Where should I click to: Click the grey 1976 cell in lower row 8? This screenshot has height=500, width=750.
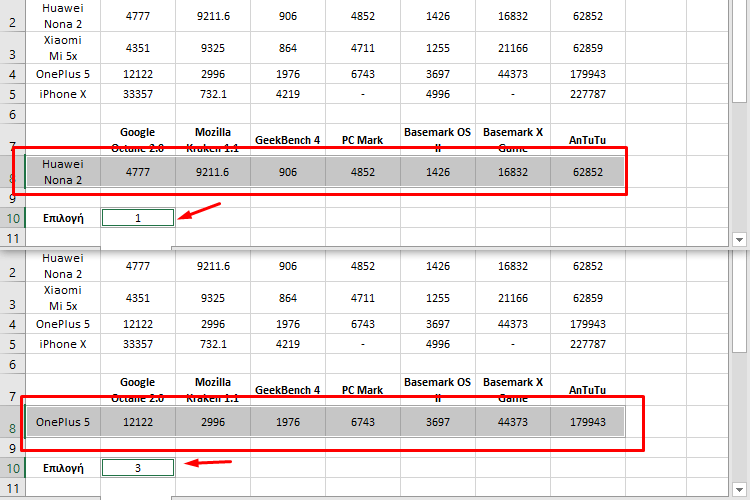pyautogui.click(x=288, y=422)
